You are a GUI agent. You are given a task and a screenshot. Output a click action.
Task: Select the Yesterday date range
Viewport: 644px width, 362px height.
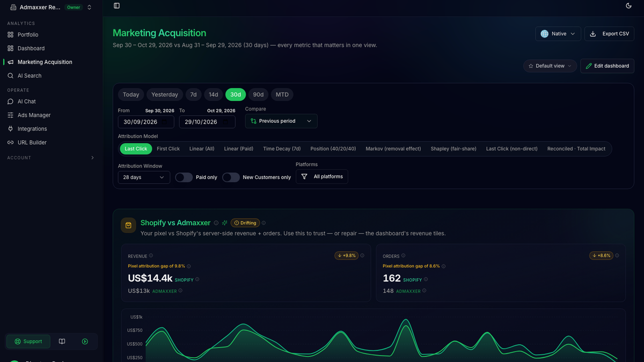click(x=165, y=94)
